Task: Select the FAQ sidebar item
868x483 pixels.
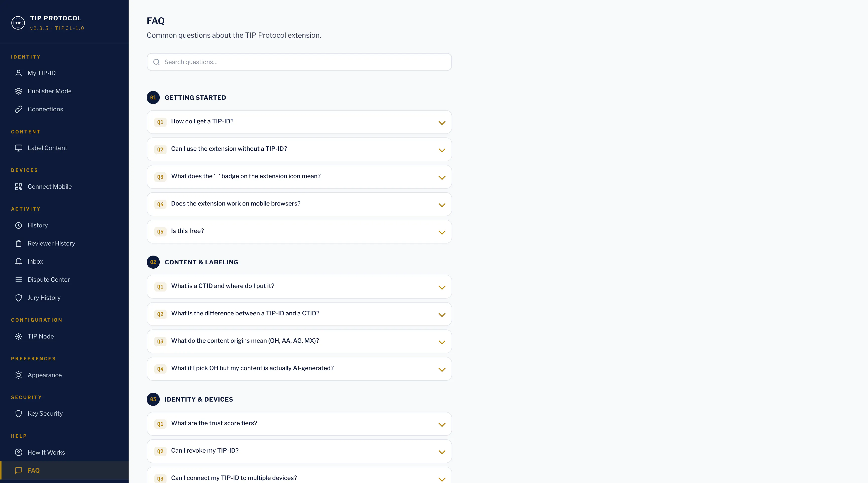Action: [64, 470]
